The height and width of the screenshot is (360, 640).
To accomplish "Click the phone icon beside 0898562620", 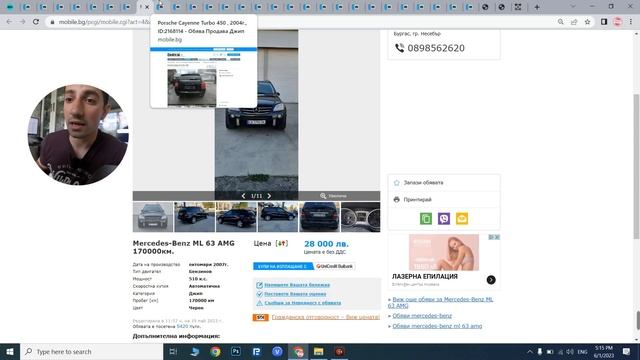I will 399,48.
